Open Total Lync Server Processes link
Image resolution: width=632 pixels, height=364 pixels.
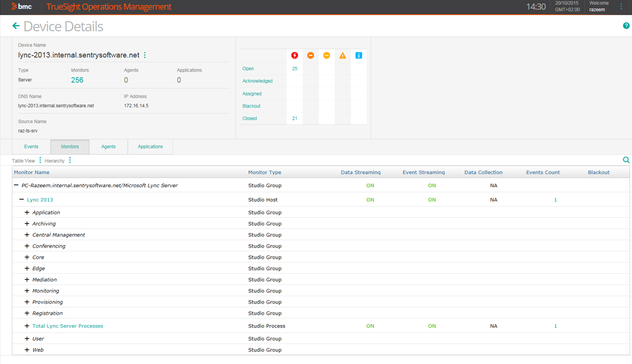[68, 326]
